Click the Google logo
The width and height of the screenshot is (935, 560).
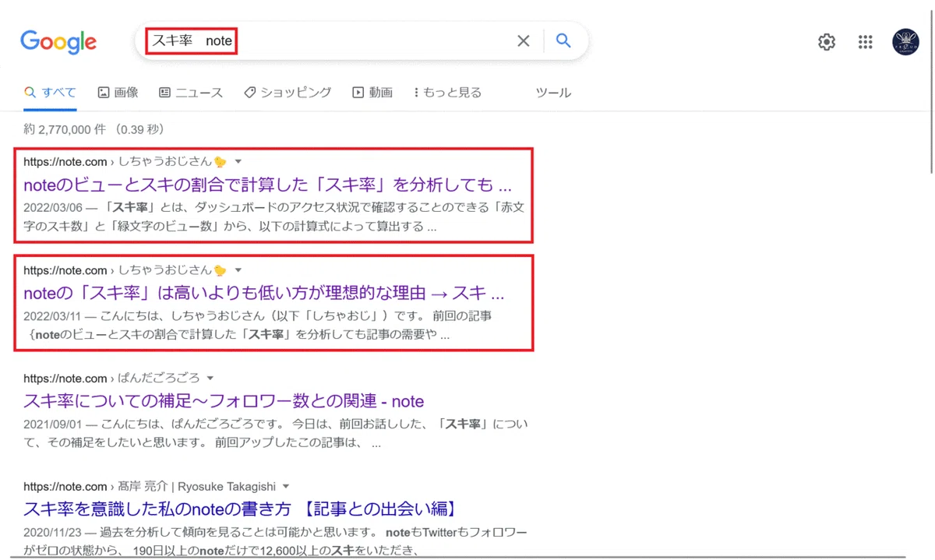[58, 42]
